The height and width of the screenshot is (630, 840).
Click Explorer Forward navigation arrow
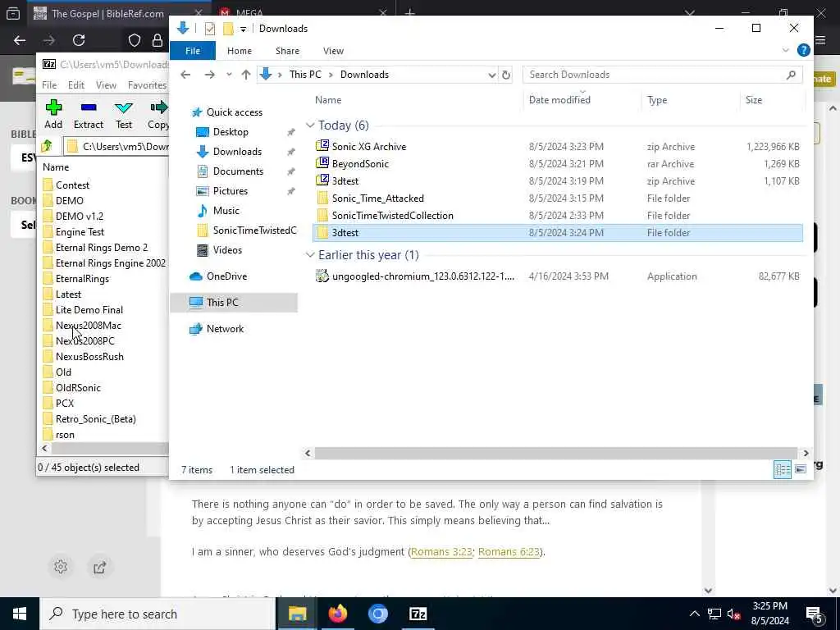coord(209,75)
